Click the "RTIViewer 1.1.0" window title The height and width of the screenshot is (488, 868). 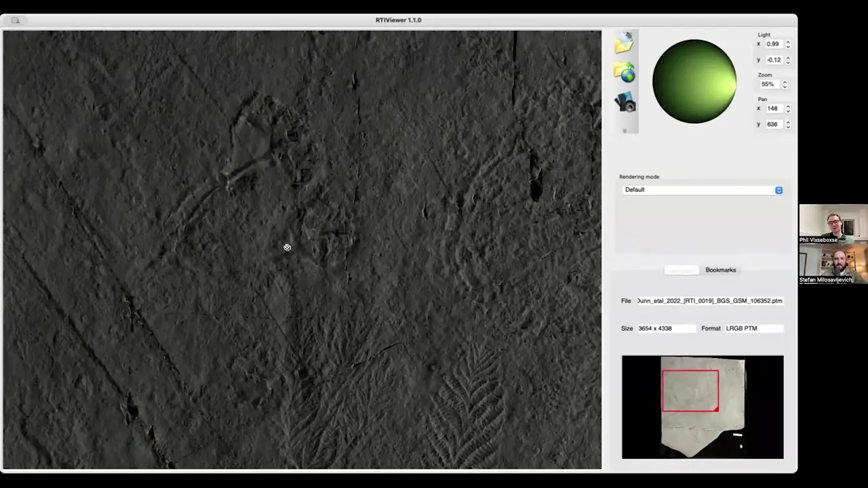tap(399, 20)
